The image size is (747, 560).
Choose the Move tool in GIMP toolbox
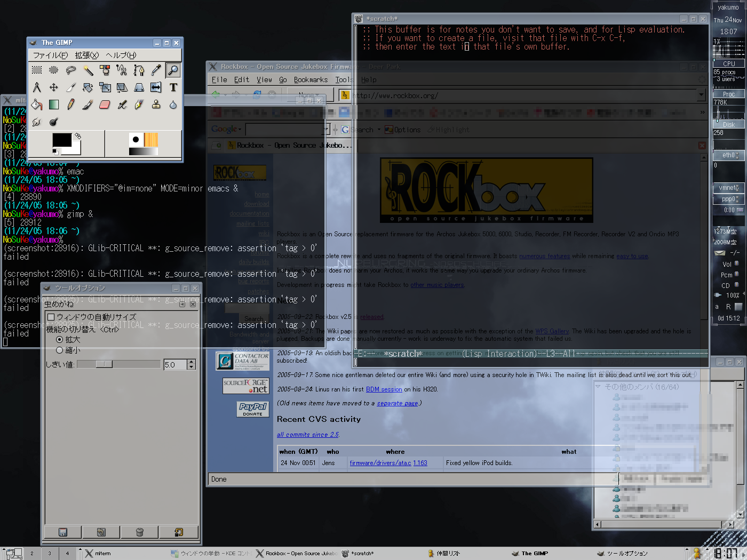click(54, 87)
